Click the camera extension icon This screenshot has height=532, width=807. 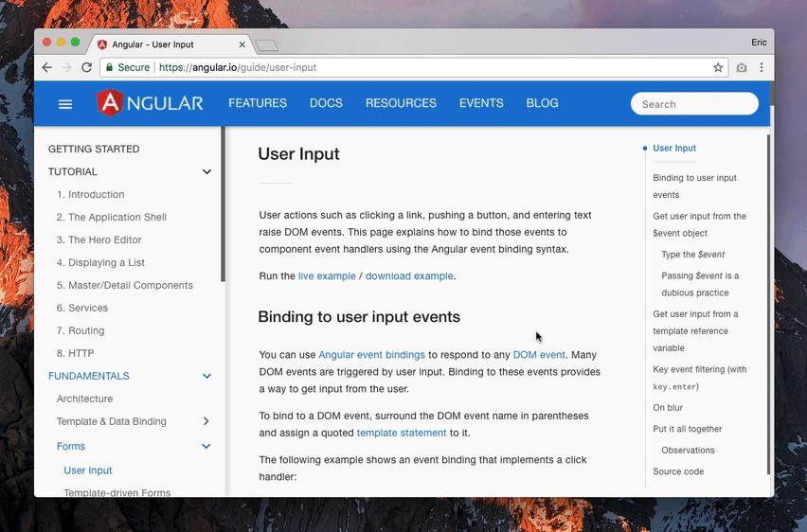(741, 67)
